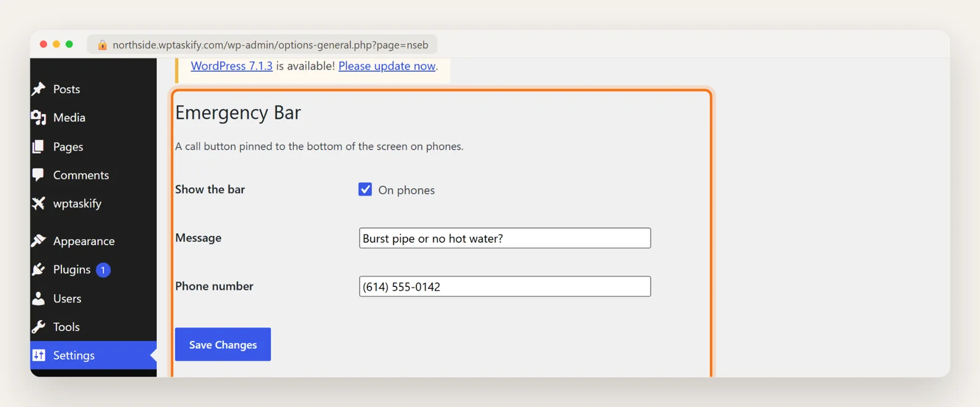Minimize window with the yellow button
Viewport: 980px width, 407px height.
point(56,44)
